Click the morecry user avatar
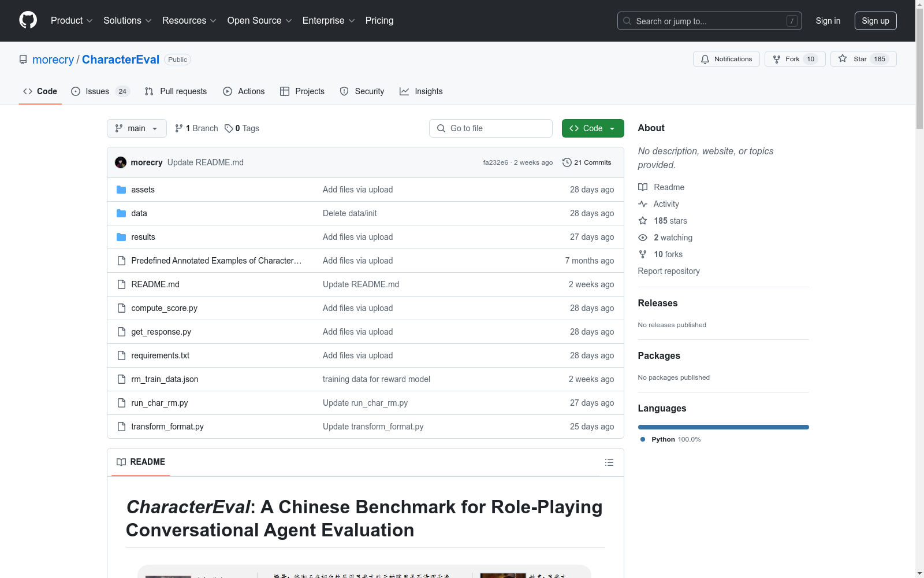924x578 pixels. pyautogui.click(x=121, y=162)
